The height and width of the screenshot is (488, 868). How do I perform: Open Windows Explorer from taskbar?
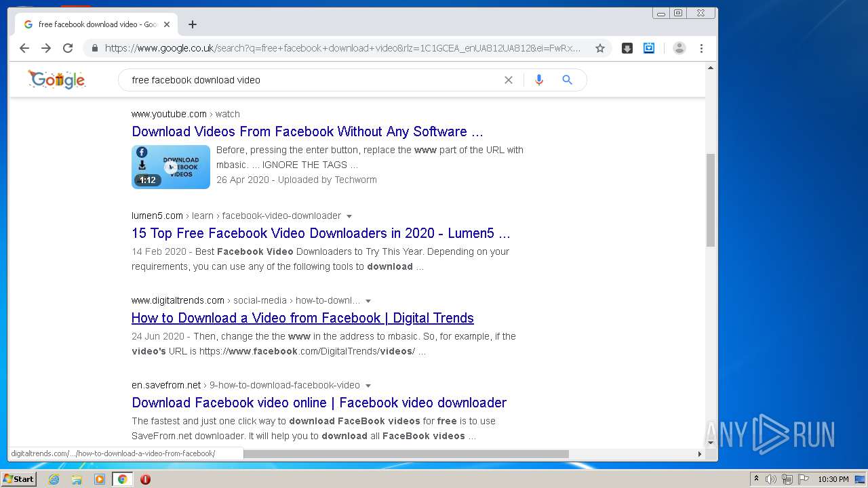click(77, 479)
